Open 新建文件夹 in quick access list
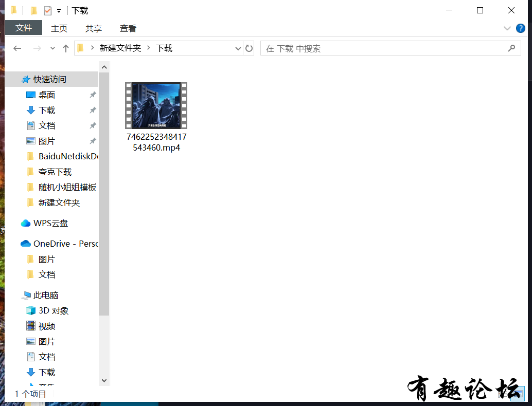The width and height of the screenshot is (532, 406). (59, 202)
